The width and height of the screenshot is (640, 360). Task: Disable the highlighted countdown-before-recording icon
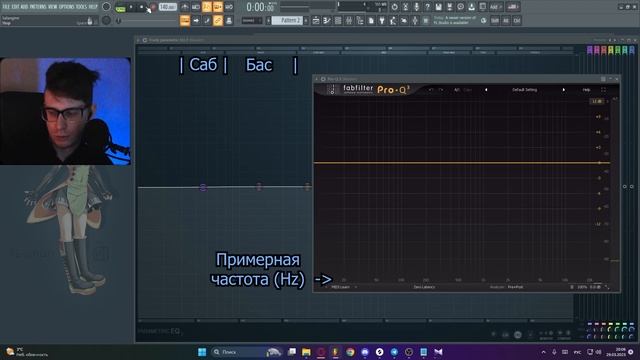207,7
